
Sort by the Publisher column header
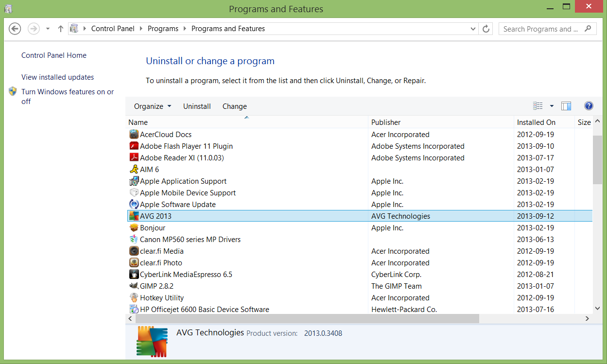pyautogui.click(x=386, y=122)
